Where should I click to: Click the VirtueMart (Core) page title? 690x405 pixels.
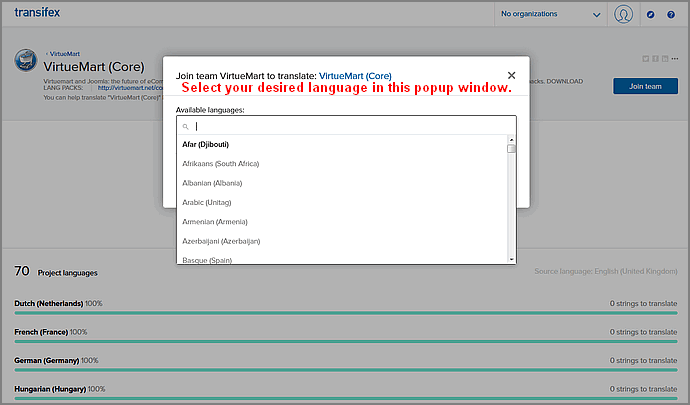tap(94, 67)
